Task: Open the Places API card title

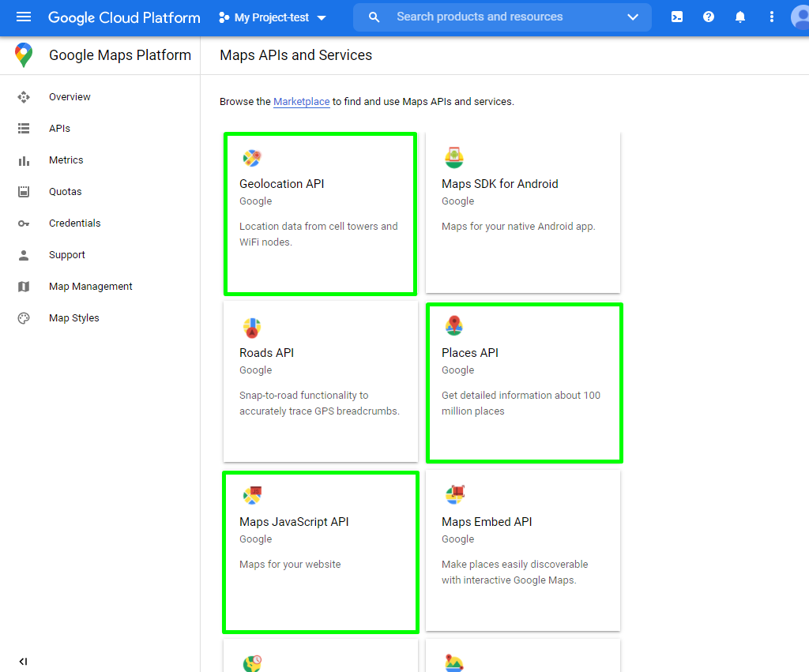Action: (470, 353)
